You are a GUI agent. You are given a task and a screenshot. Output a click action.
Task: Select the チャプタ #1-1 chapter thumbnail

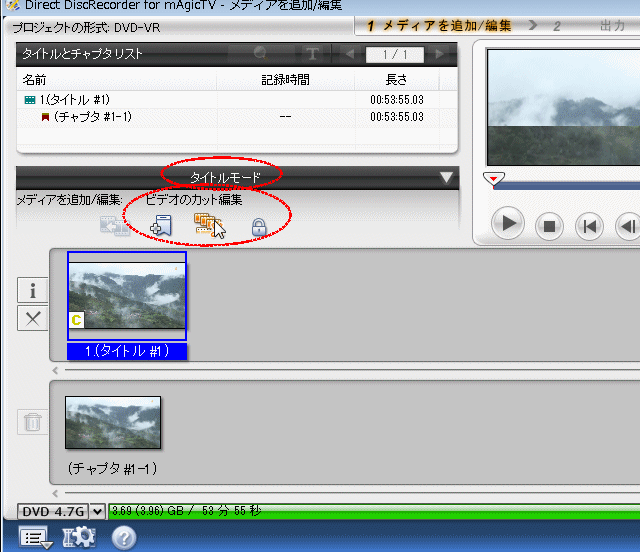[112, 423]
